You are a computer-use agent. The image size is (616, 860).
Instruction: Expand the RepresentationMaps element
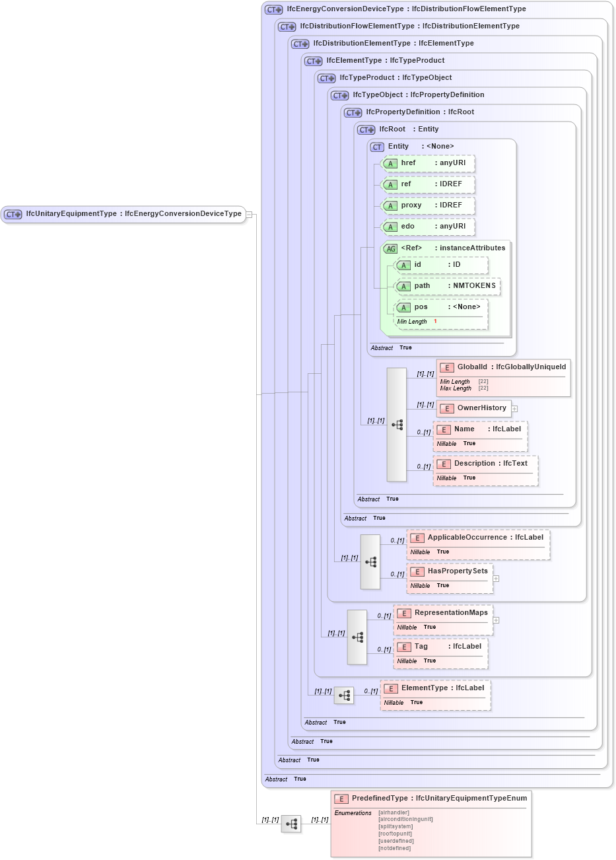pyautogui.click(x=496, y=620)
